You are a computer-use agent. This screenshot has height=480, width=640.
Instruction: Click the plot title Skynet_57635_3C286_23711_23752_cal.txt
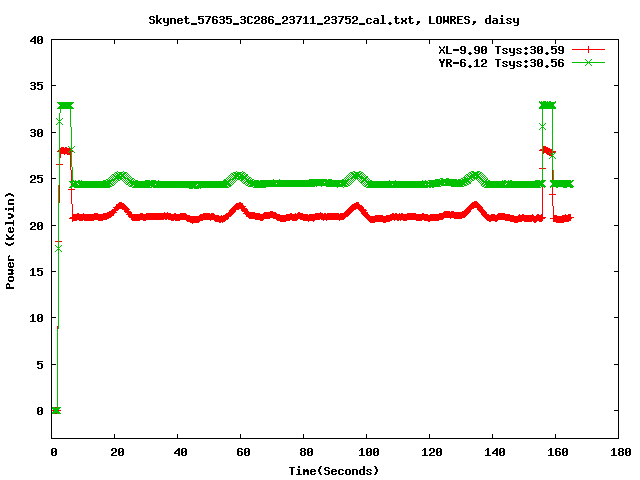click(284, 20)
